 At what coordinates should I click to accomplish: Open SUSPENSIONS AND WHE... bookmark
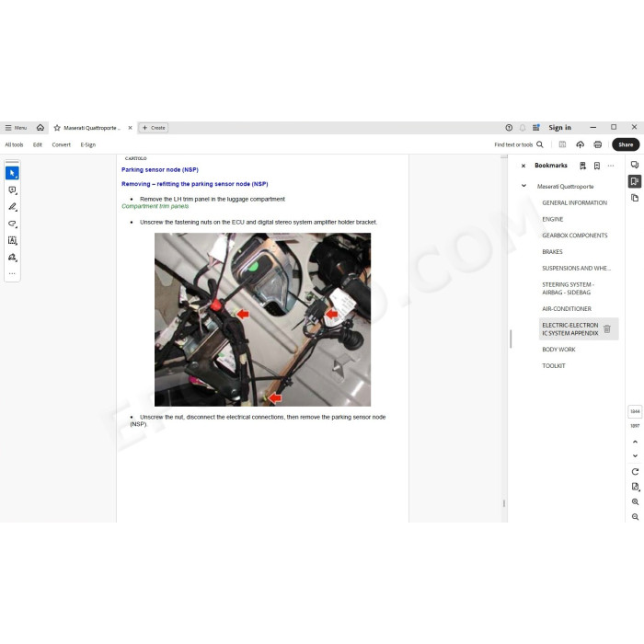[576, 269]
